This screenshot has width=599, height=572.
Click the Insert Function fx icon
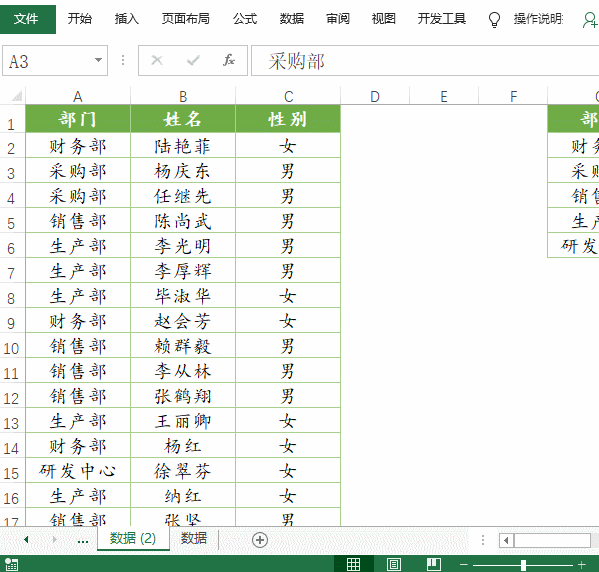(x=229, y=60)
